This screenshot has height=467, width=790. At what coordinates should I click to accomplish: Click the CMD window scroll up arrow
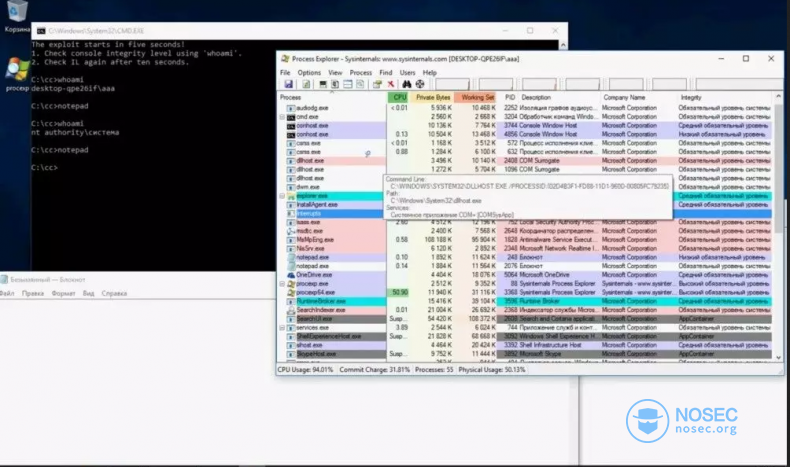[x=563, y=45]
